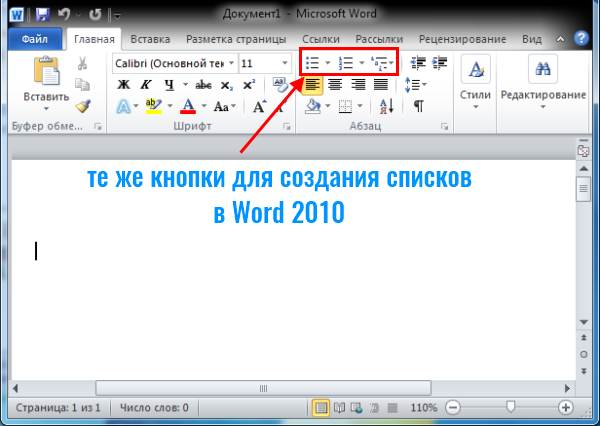The width and height of the screenshot is (600, 426).
Task: Click the Файл button
Action: coord(35,39)
